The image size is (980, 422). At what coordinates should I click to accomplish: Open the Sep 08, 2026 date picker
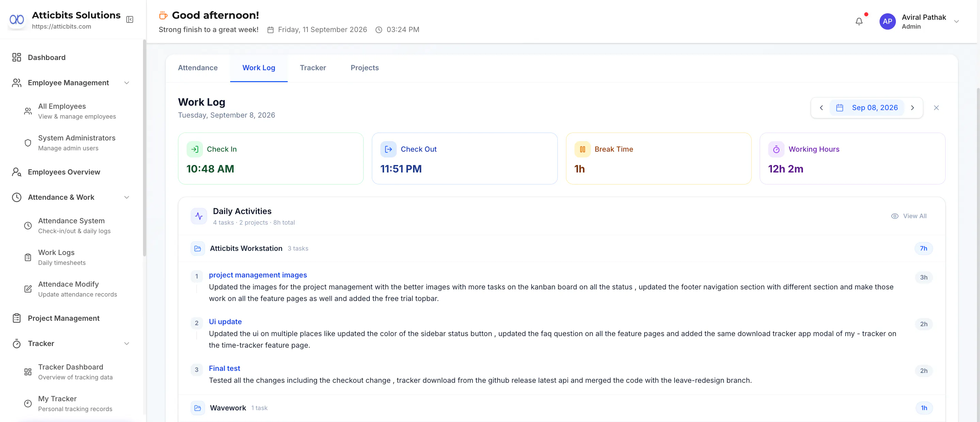click(x=867, y=108)
